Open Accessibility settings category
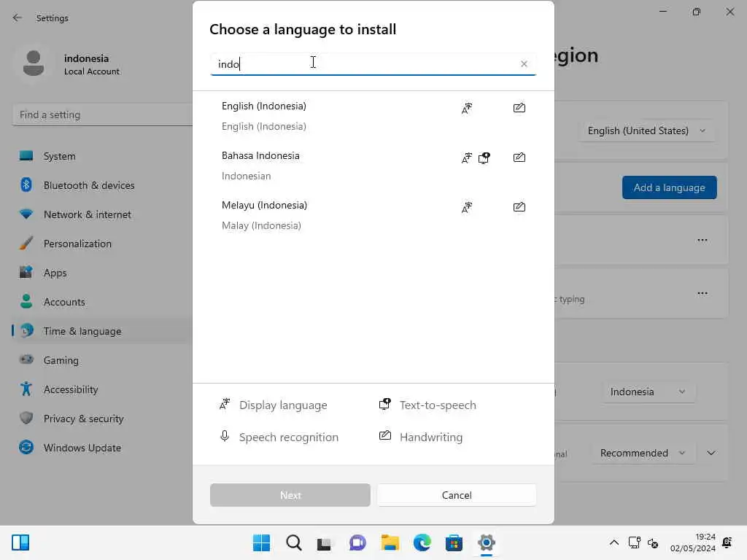Viewport: 747px width, 560px height. (102, 389)
